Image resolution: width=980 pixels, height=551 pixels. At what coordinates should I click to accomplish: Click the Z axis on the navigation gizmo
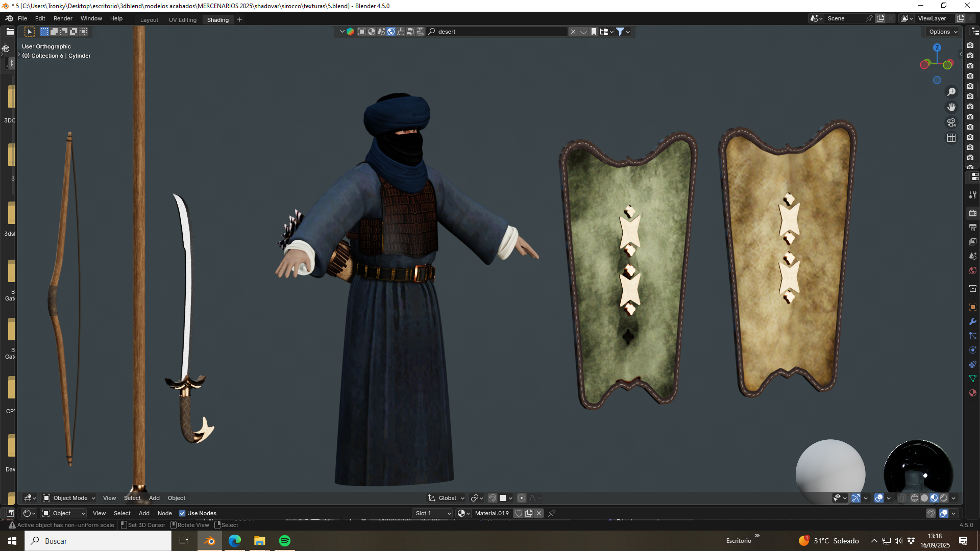point(937,47)
